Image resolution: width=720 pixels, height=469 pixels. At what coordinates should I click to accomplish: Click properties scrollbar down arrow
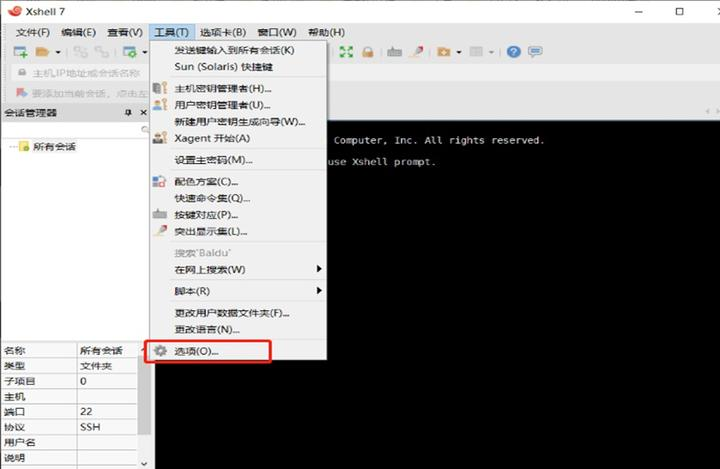coord(144,463)
